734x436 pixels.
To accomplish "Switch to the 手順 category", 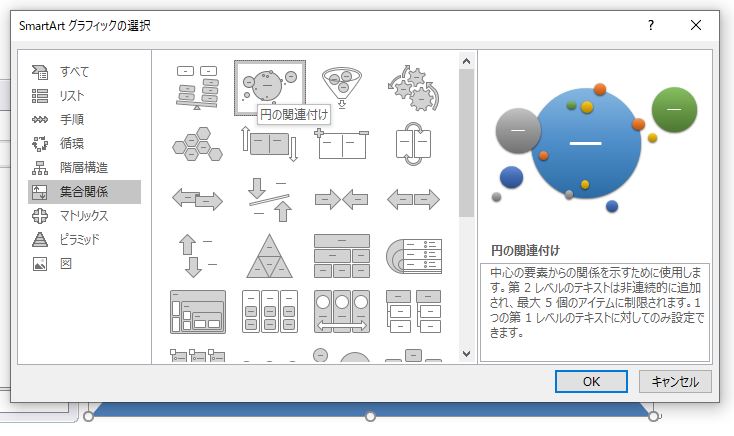I will tap(84, 119).
